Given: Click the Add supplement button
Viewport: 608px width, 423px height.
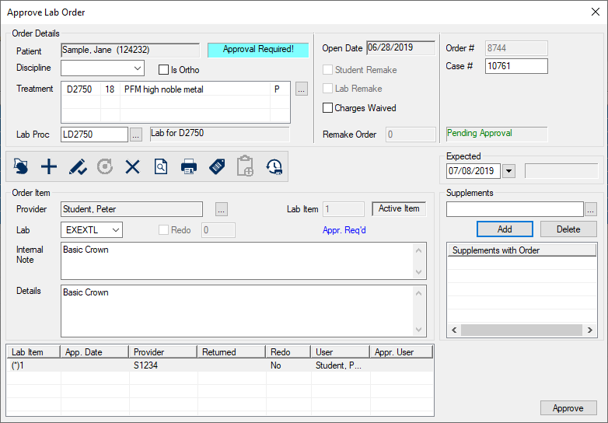Looking at the screenshot, I should [504, 229].
